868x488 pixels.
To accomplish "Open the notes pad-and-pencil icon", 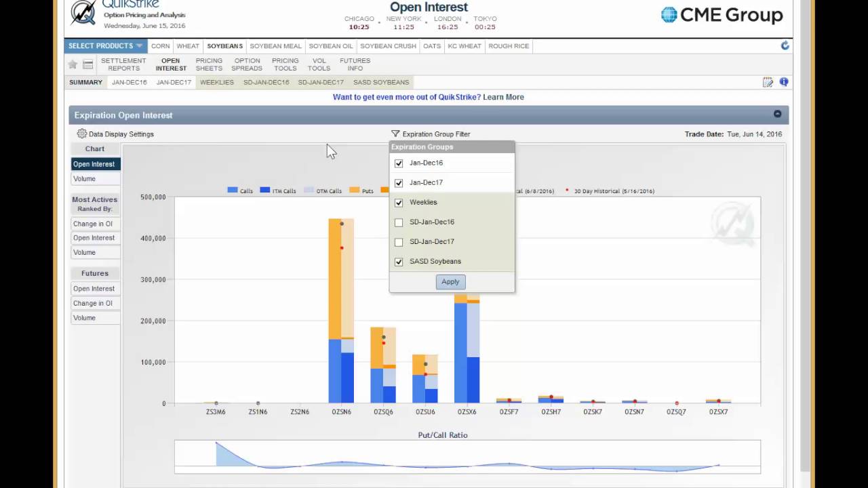I will (x=768, y=82).
